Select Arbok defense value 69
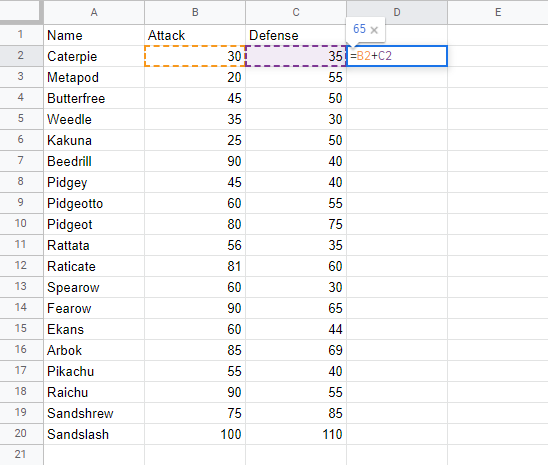The height and width of the screenshot is (465, 548). coord(296,350)
